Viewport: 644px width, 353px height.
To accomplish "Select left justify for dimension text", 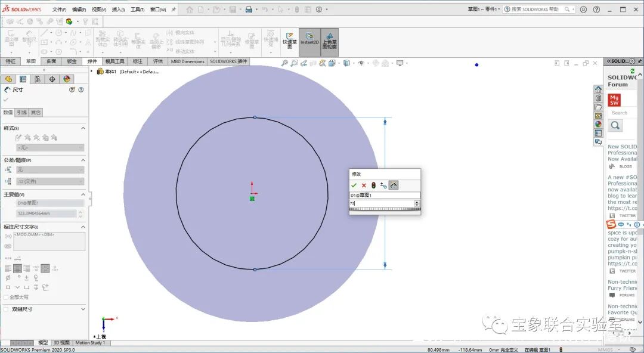I will (8, 269).
